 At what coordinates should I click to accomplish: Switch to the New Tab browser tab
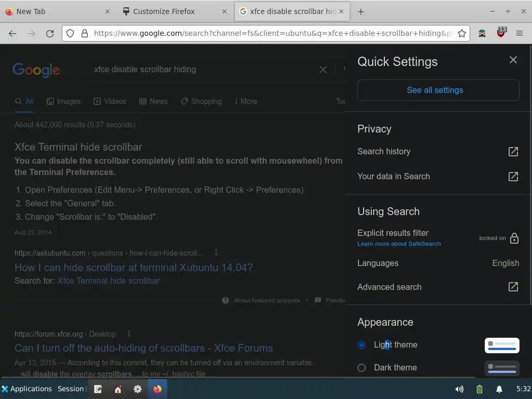pyautogui.click(x=58, y=11)
